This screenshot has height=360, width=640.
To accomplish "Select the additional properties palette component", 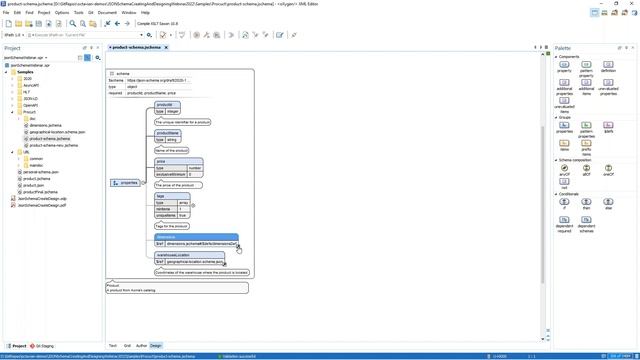I will tap(564, 87).
